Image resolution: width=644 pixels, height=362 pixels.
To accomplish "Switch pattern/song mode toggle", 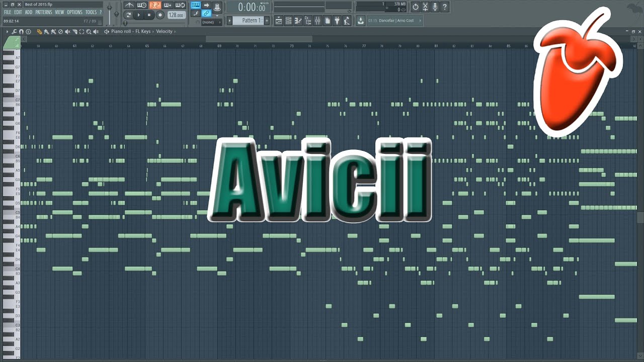I will (x=129, y=15).
